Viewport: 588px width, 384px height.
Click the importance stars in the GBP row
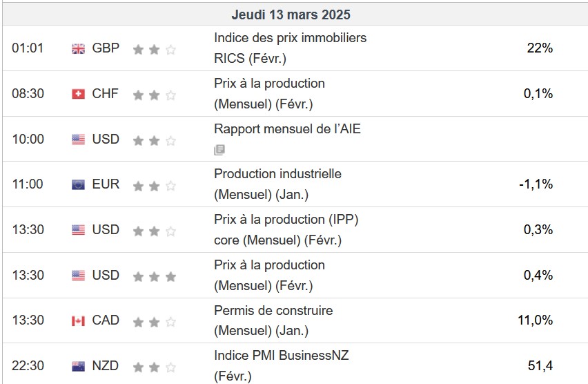[154, 49]
